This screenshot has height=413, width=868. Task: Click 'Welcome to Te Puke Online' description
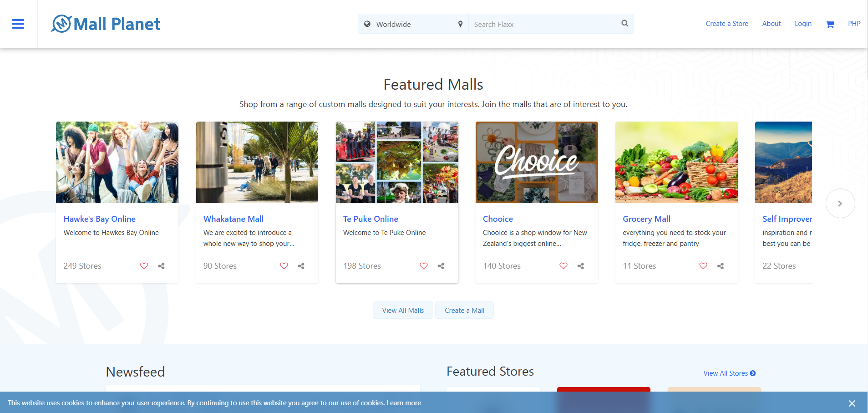384,233
